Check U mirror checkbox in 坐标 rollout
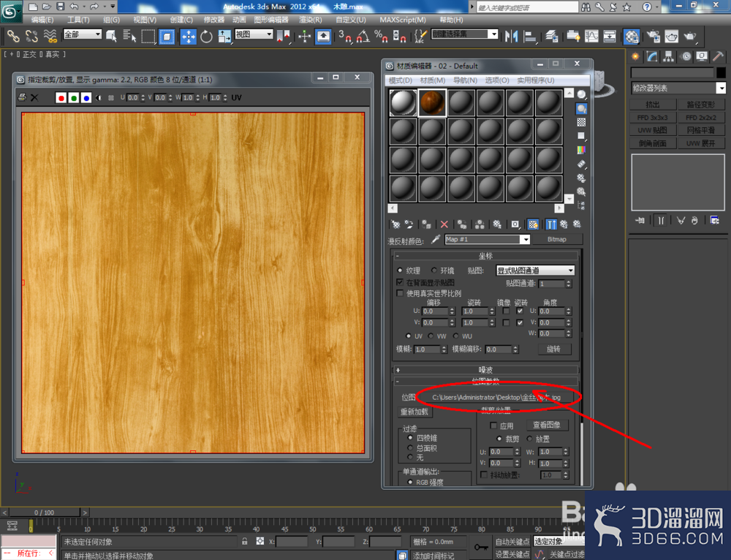 [x=506, y=311]
